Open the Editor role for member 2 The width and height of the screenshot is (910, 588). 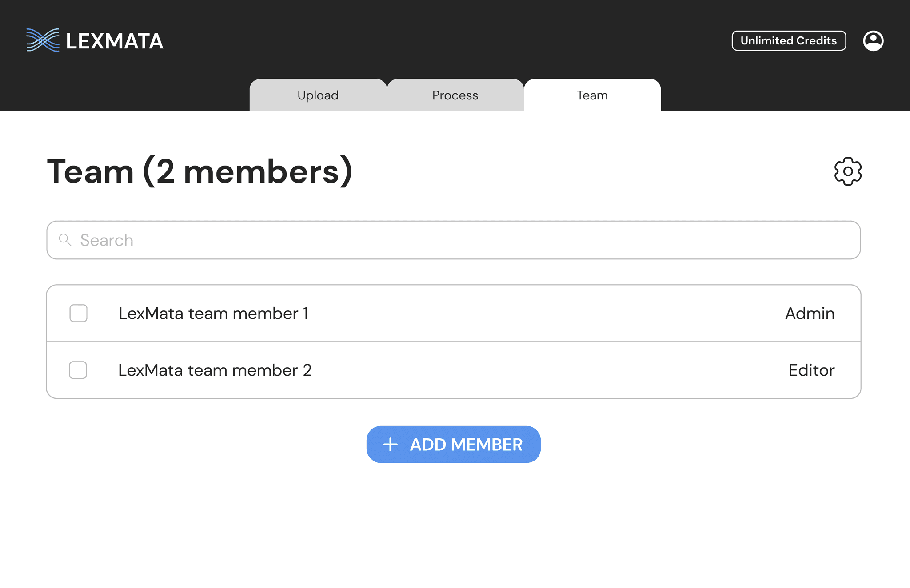[811, 370]
